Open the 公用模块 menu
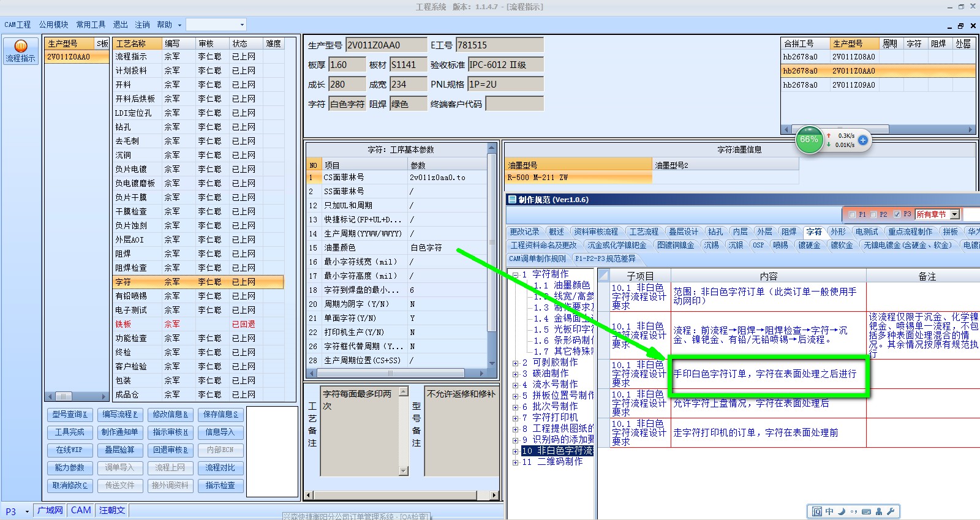This screenshot has width=980, height=520. 54,24
